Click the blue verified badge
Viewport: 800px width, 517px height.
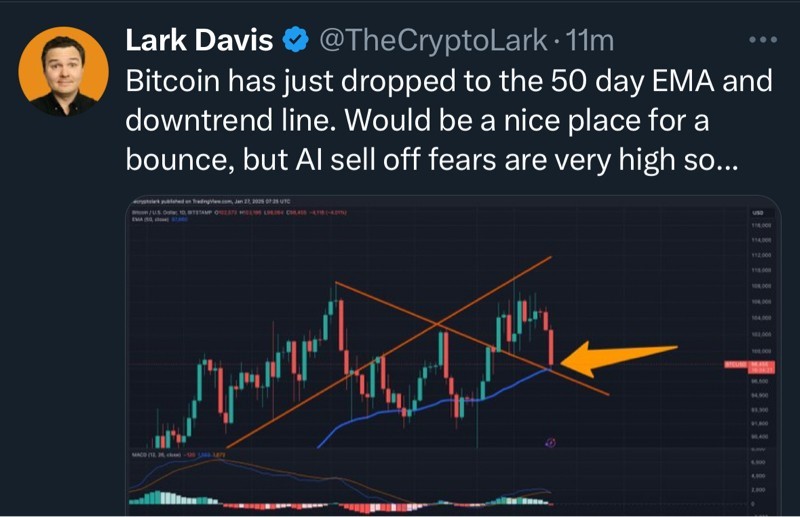click(295, 41)
